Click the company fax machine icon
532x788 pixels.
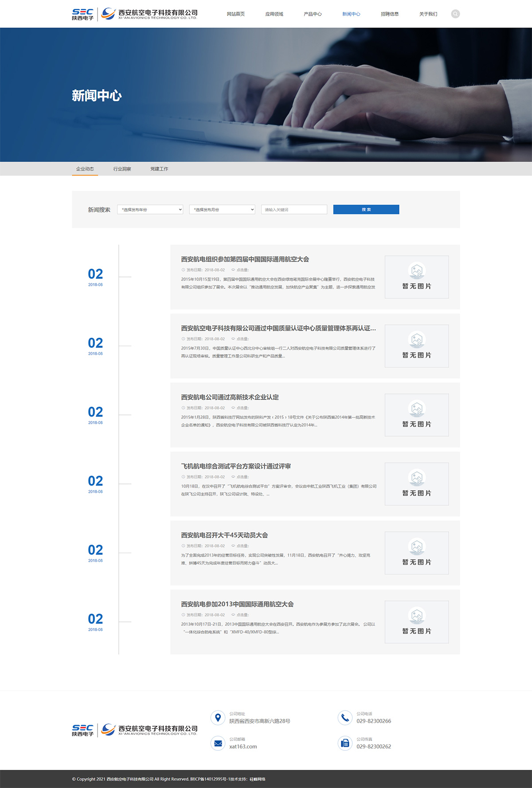pos(345,743)
